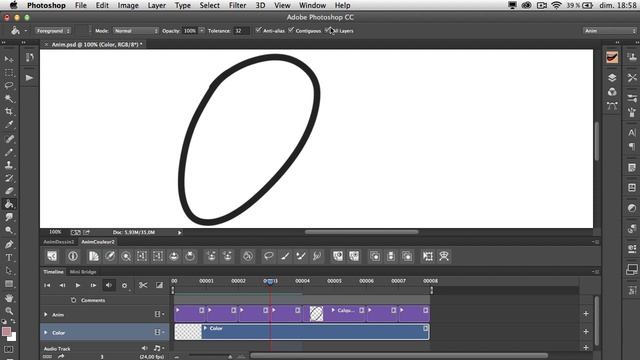The height and width of the screenshot is (360, 640).
Task: Go to the first frame
Action: tap(47, 285)
